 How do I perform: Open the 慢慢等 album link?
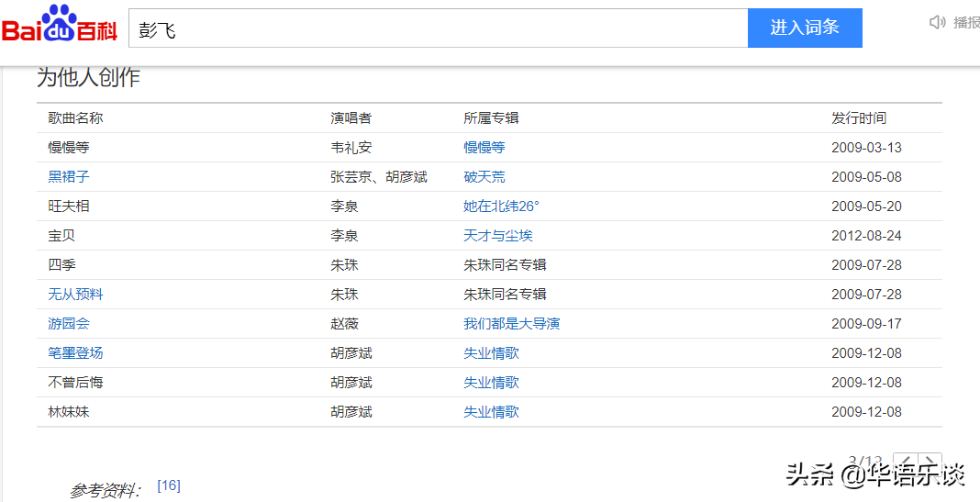coord(484,148)
